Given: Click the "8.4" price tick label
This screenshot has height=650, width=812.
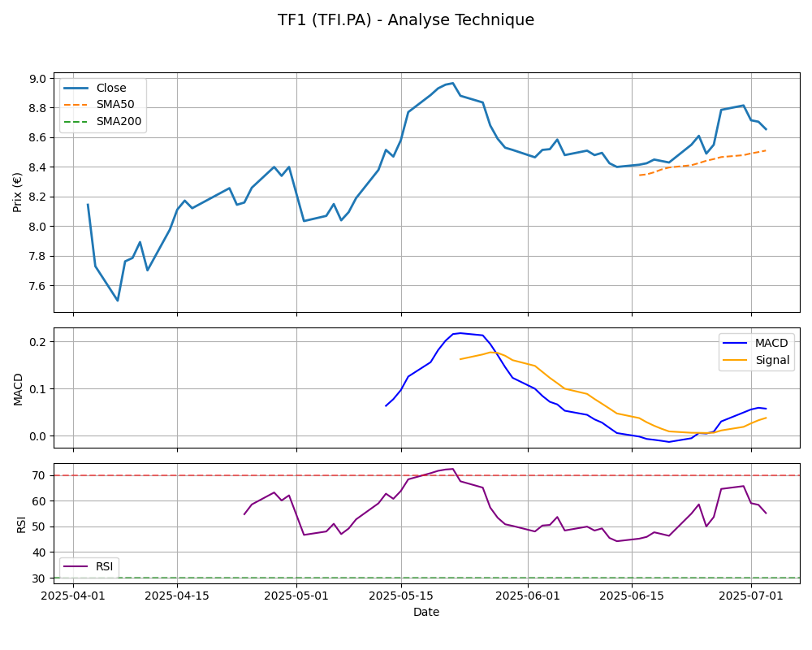Looking at the screenshot, I should coord(40,167).
